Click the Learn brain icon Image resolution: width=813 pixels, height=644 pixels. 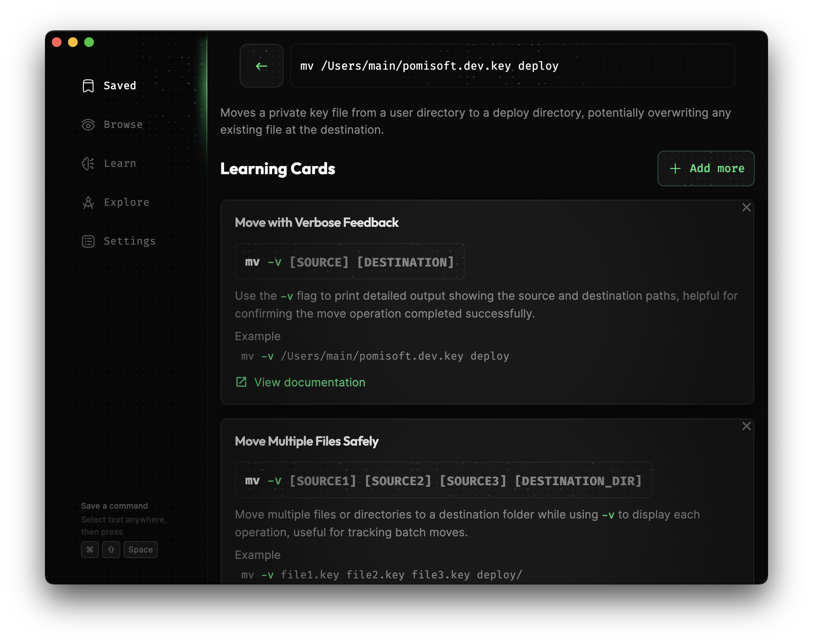point(88,164)
